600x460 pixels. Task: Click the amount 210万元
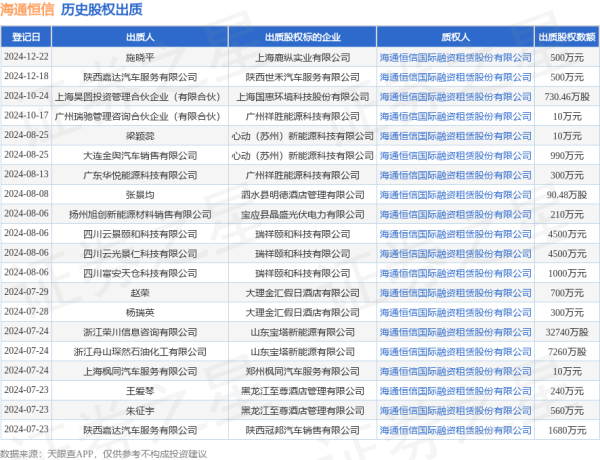pos(567,214)
